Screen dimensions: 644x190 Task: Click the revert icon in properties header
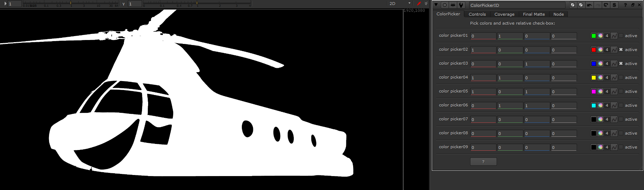point(606,5)
